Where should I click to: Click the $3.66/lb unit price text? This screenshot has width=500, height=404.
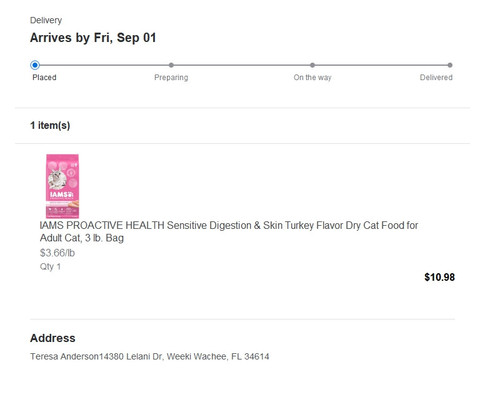coord(57,253)
